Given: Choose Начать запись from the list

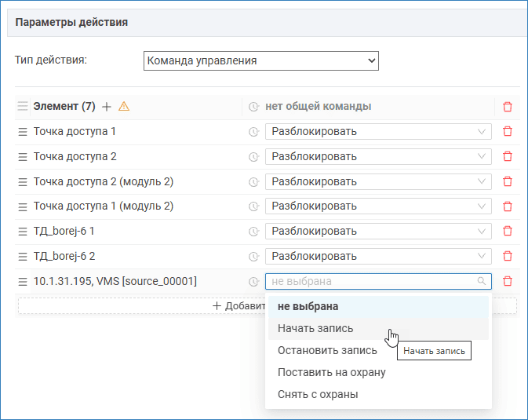Looking at the screenshot, I should click(x=378, y=329).
